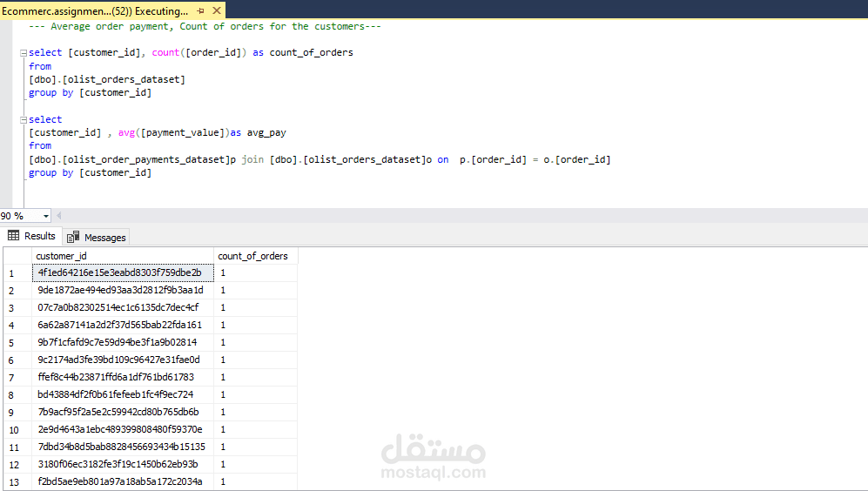Viewport: 868px width, 491px height.
Task: Click the join keyword in the editor
Action: point(252,159)
